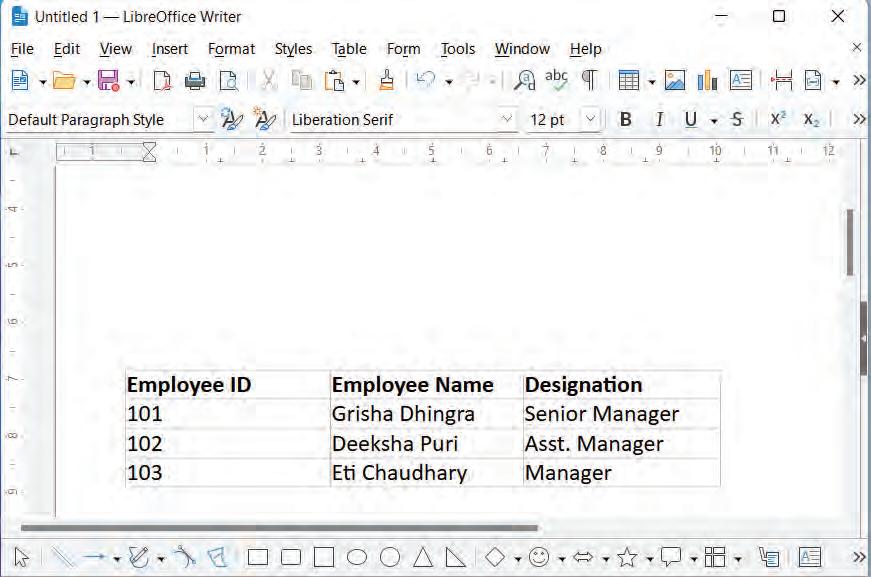The height and width of the screenshot is (577, 871).
Task: Insert a chart
Action: tap(707, 81)
